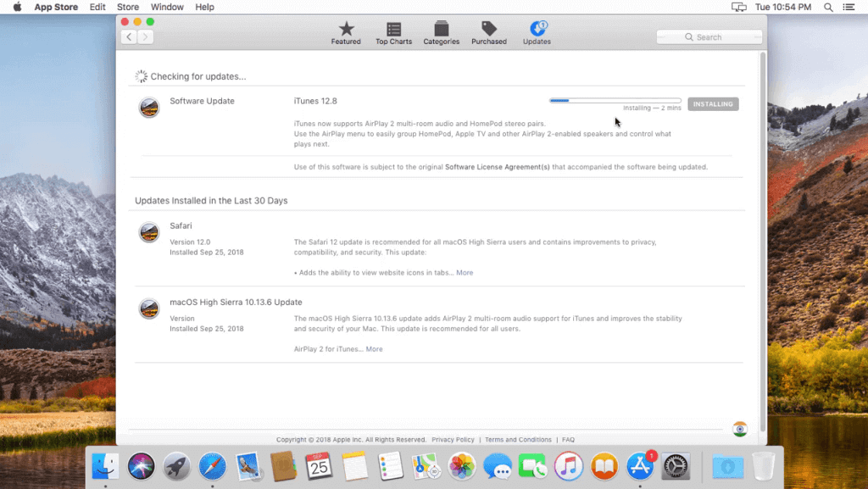Open Photos from the Dock
Image resolution: width=868 pixels, height=489 pixels.
[x=460, y=465]
